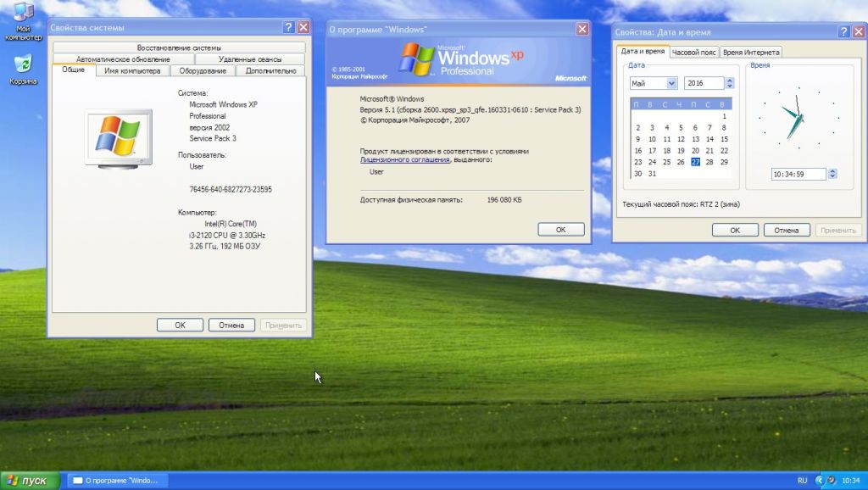Select day 27 in the calendar
This screenshot has width=868, height=490.
coord(695,162)
